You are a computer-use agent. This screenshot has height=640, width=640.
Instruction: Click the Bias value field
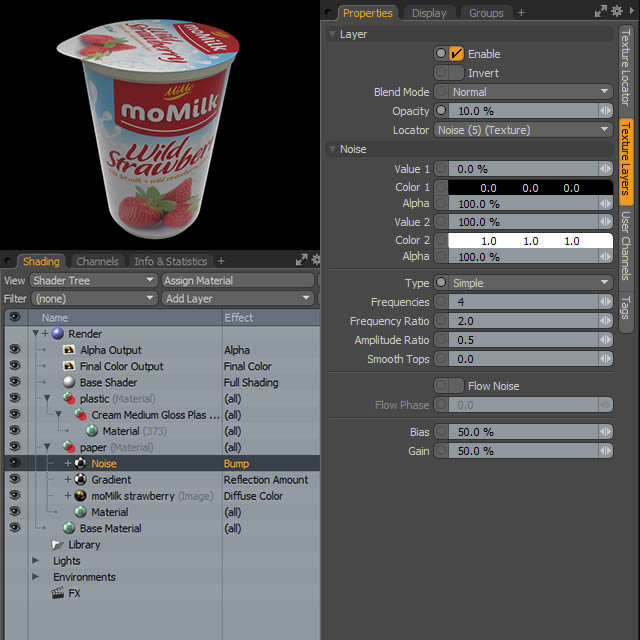pos(523,432)
